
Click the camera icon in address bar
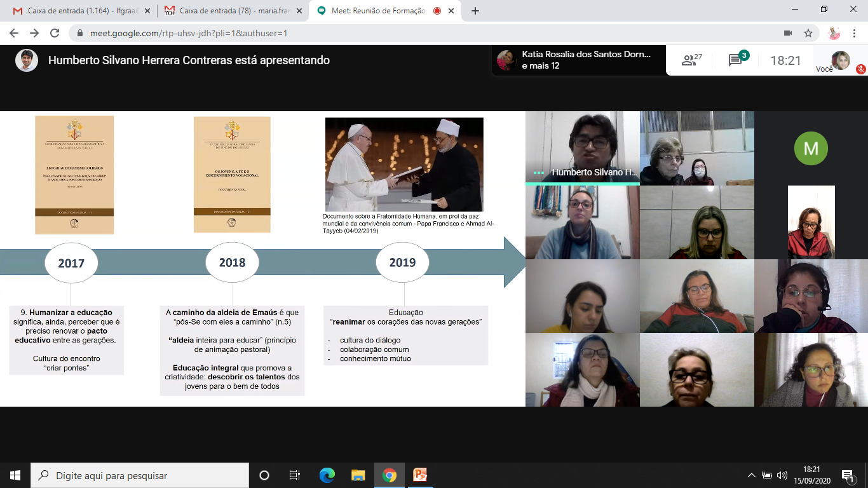pyautogui.click(x=788, y=33)
